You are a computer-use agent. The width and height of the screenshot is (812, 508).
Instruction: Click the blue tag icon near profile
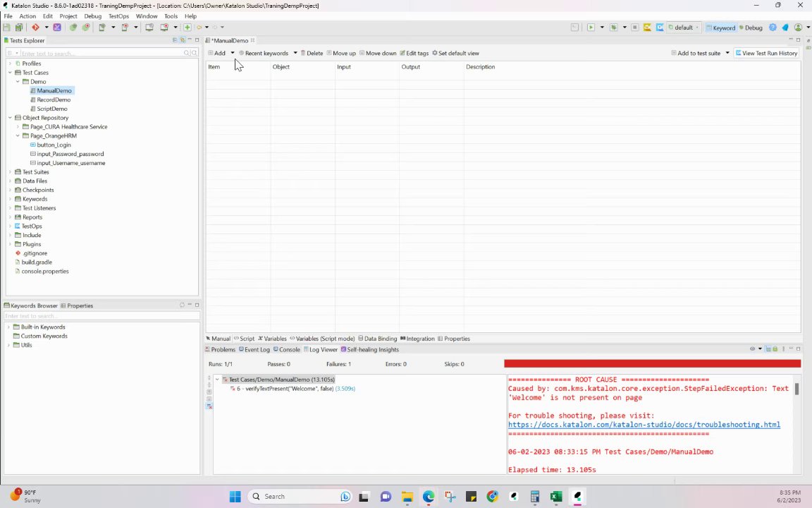tap(785, 28)
